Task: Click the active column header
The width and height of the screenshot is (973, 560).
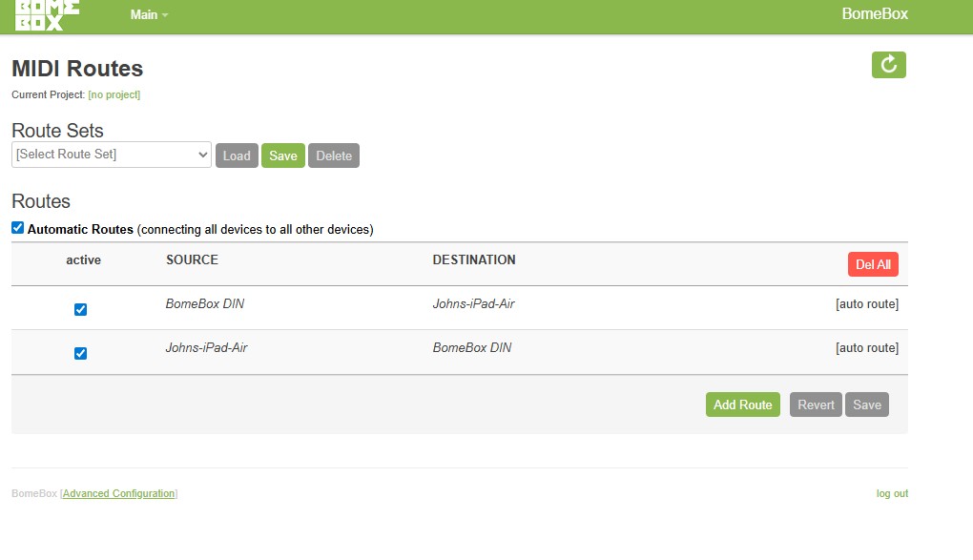Action: coord(84,259)
